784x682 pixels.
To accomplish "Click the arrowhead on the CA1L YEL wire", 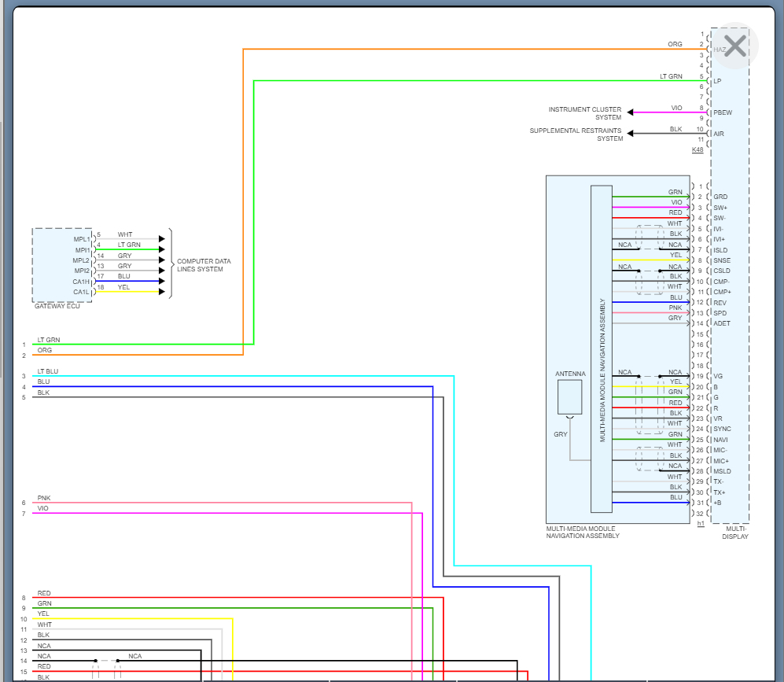I will pos(162,292).
